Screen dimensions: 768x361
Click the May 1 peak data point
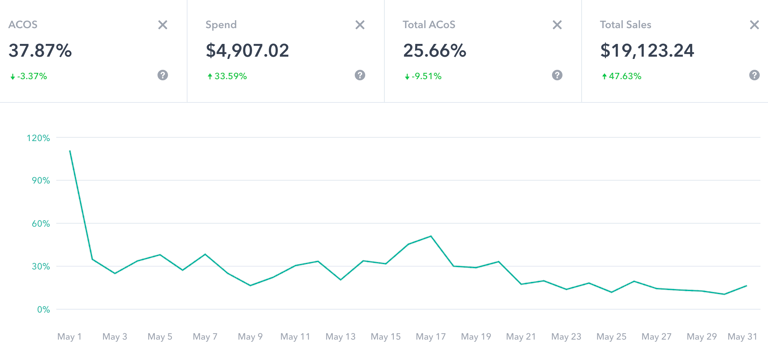click(70, 151)
